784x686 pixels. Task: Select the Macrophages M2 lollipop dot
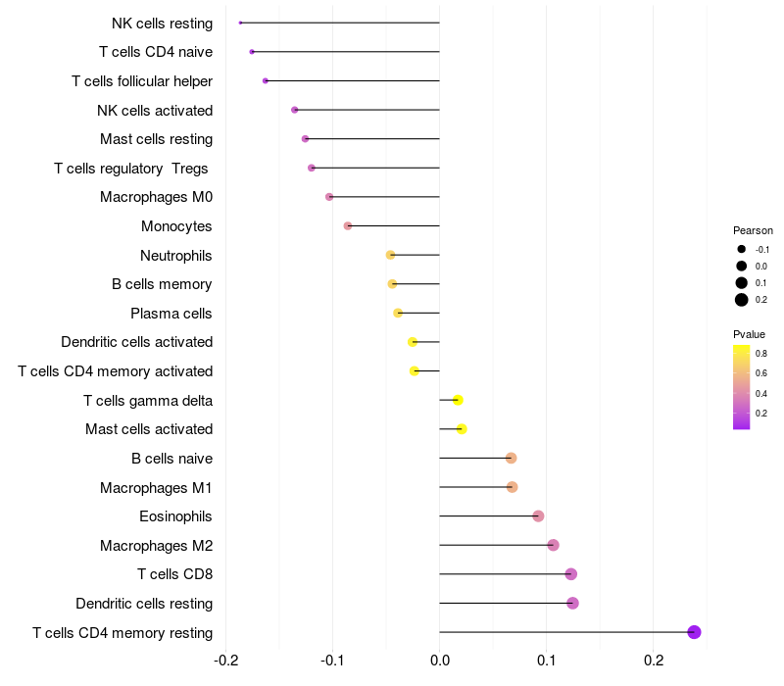tap(553, 545)
